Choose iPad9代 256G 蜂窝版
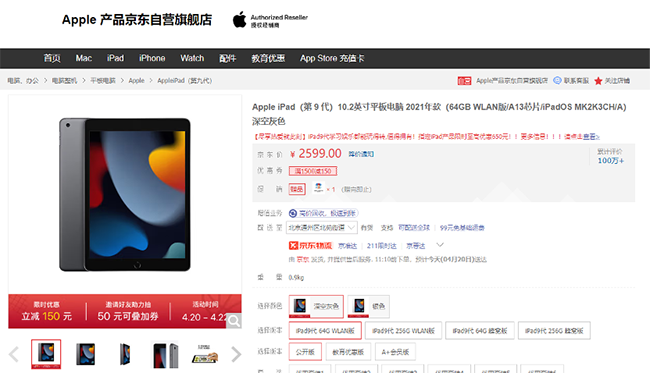 coord(554,331)
